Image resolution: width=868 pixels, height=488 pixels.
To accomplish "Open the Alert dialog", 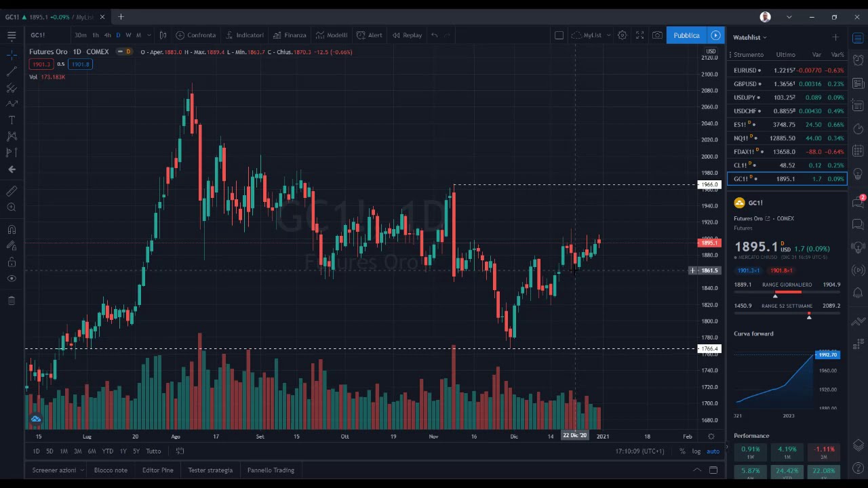I will click(370, 35).
